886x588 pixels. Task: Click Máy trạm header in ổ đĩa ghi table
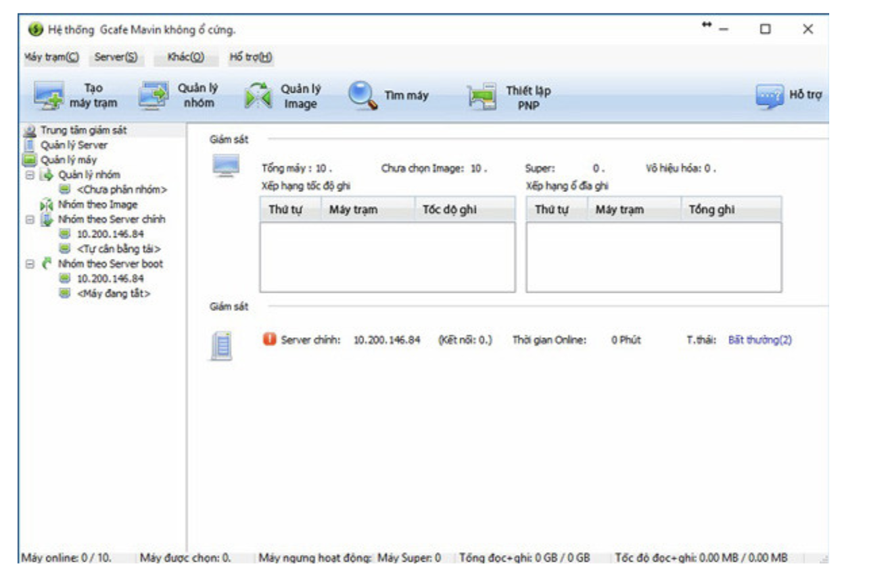coord(634,210)
